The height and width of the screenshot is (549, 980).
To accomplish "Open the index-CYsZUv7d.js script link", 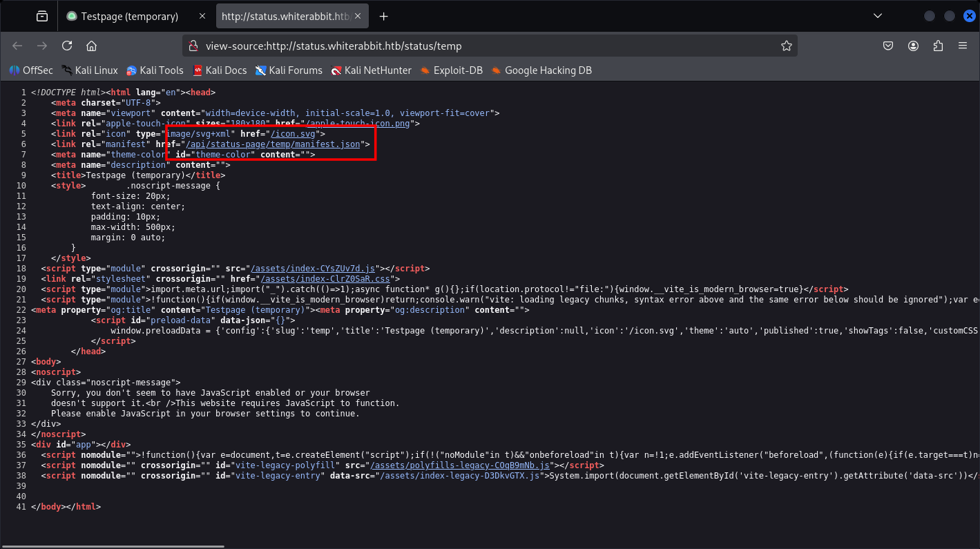I will [x=313, y=269].
